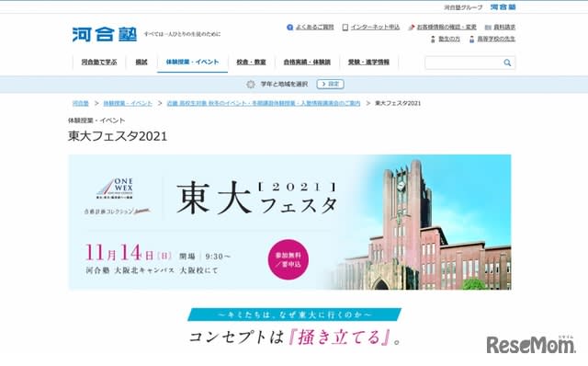Click the document icon beside 資料請求
Viewport: 588px width, 366px height.
pyautogui.click(x=488, y=28)
